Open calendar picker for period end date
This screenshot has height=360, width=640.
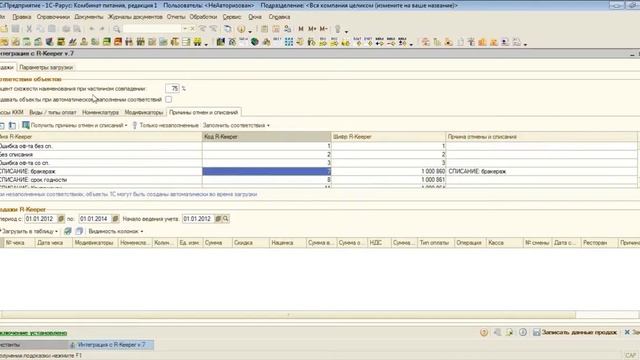116,219
